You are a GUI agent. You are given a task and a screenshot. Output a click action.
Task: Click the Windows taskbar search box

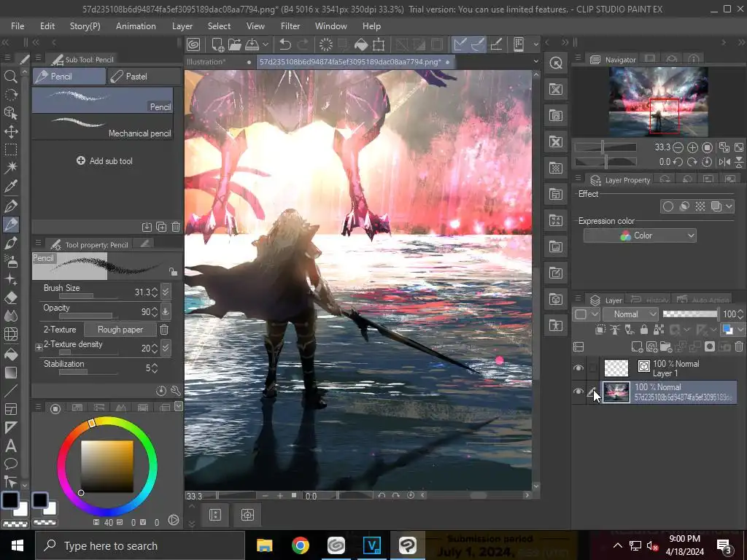click(x=140, y=545)
